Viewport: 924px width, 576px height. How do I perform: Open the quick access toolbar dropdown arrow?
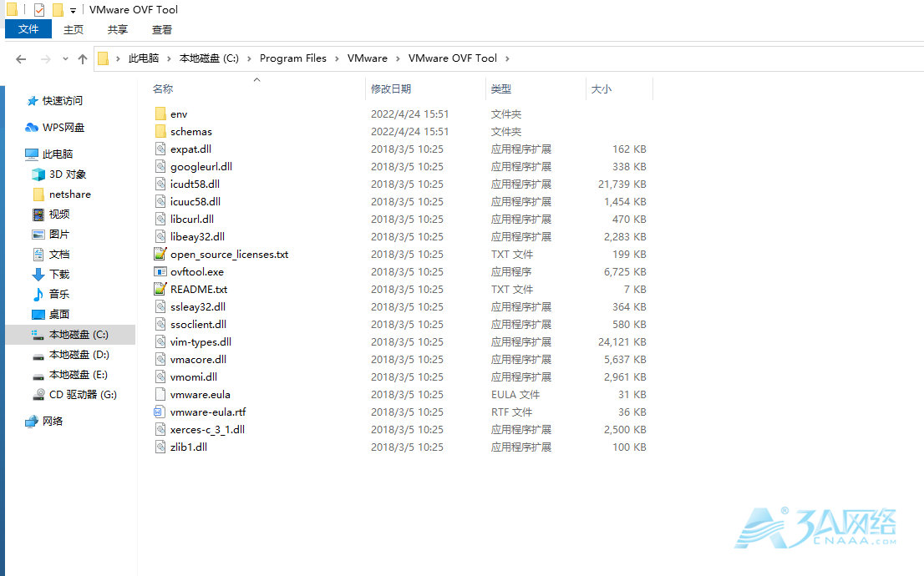coord(73,11)
